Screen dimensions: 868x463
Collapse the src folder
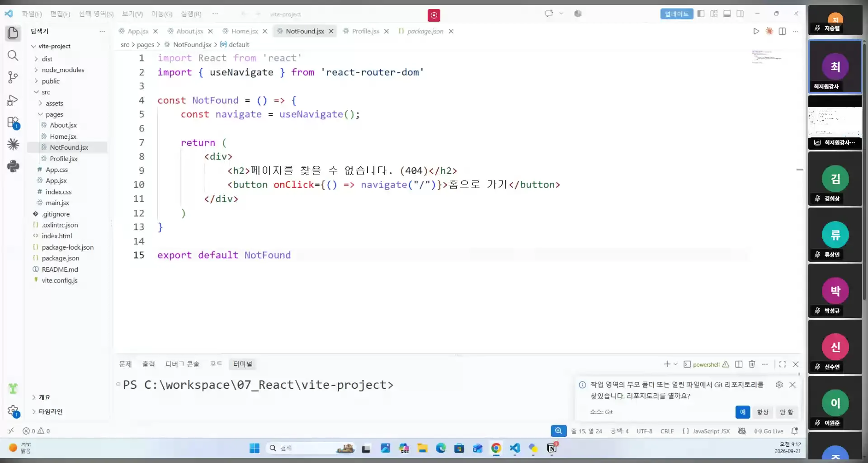(36, 92)
